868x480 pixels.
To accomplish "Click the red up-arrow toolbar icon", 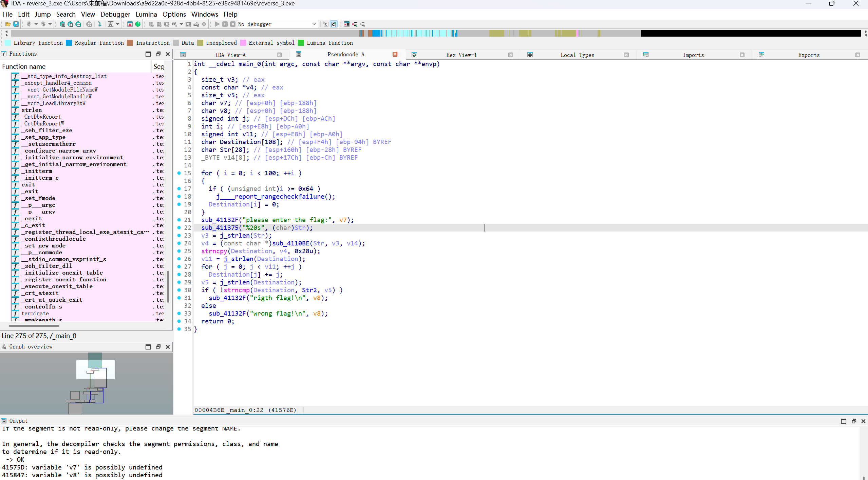I will point(130,24).
